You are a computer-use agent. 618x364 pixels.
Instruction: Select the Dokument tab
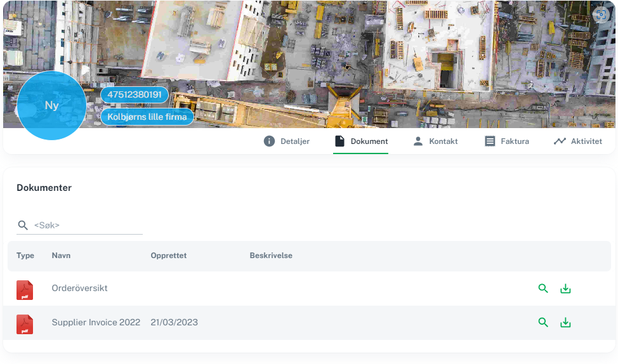tap(361, 141)
